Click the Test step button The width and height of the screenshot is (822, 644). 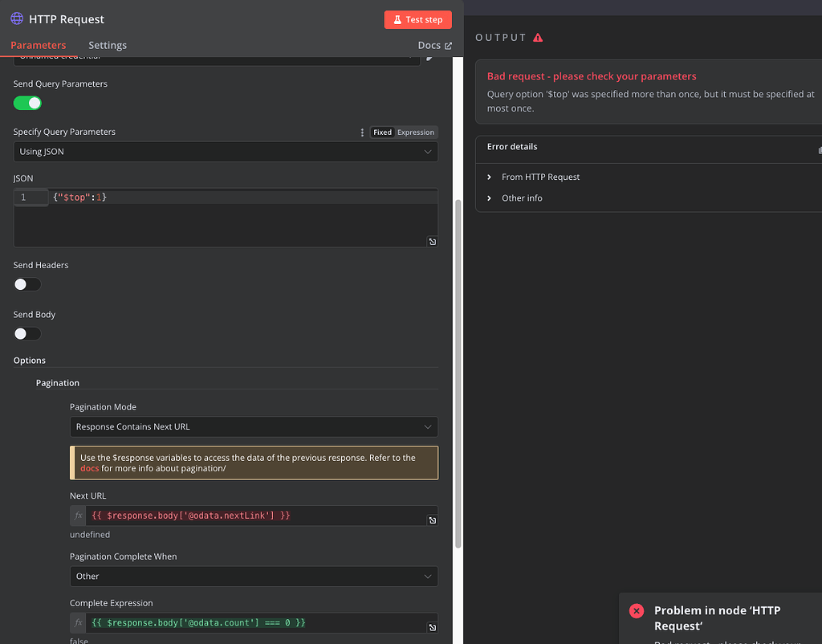(417, 19)
